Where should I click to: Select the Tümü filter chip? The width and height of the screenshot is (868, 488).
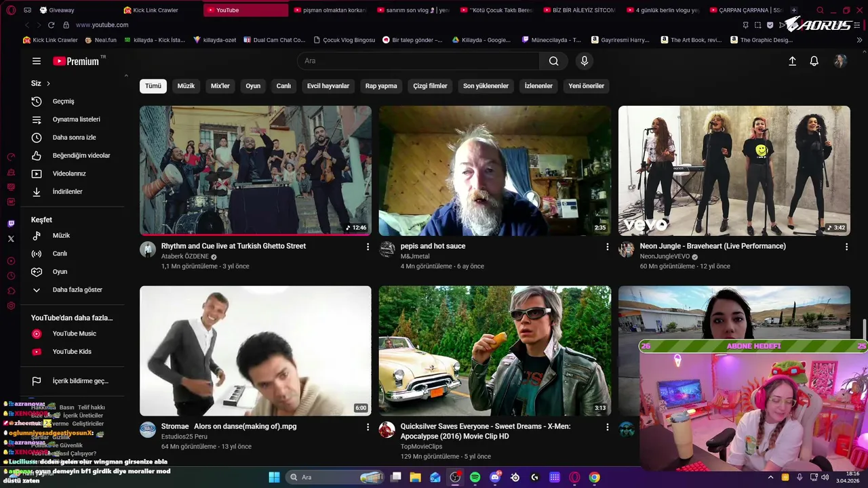pyautogui.click(x=153, y=86)
